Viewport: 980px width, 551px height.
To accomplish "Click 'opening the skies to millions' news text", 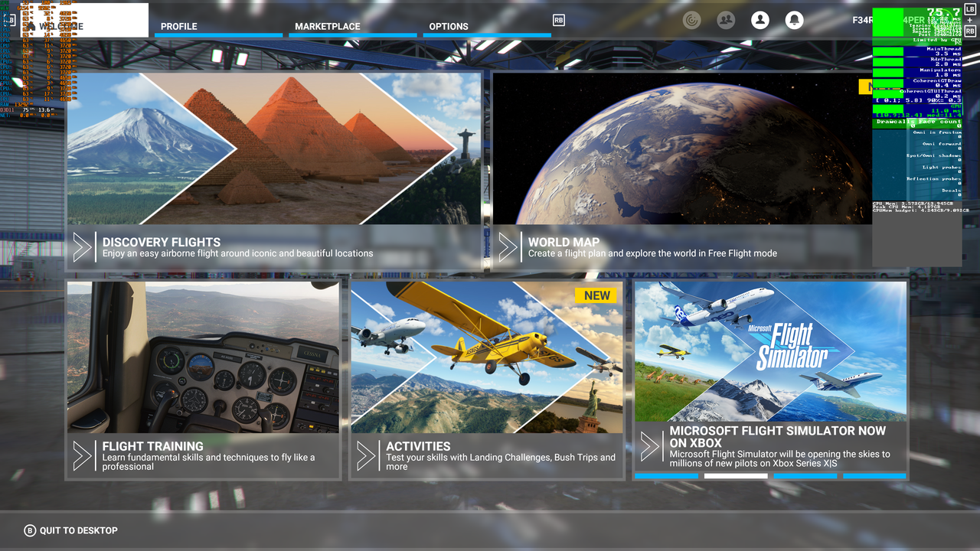I will click(x=780, y=458).
